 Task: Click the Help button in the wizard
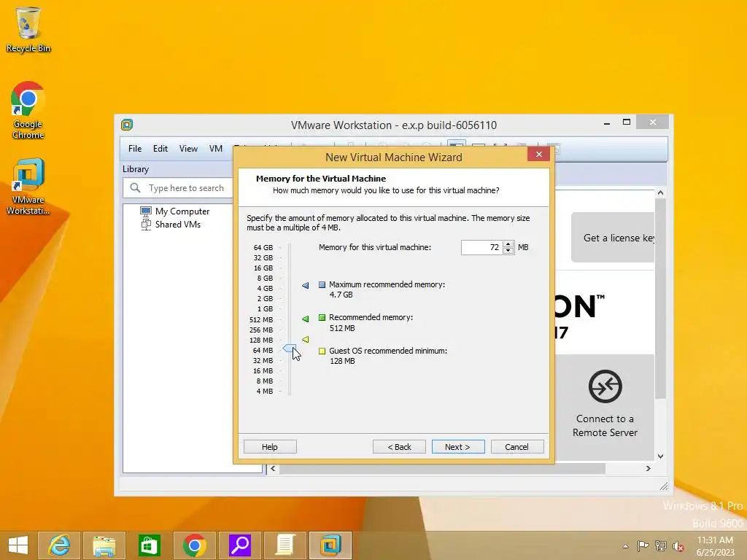click(x=270, y=447)
